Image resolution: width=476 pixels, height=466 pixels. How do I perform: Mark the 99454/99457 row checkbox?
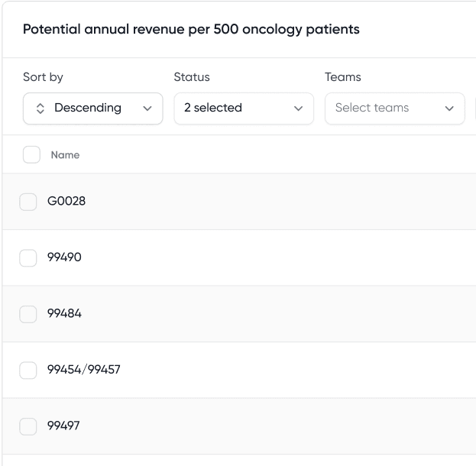coord(28,370)
